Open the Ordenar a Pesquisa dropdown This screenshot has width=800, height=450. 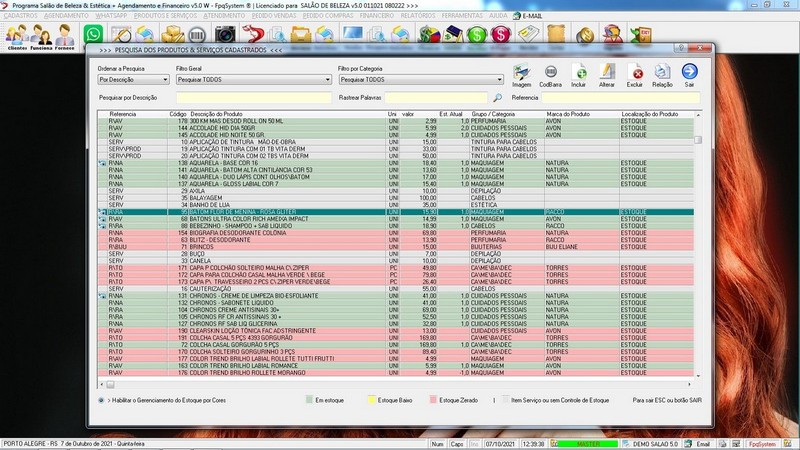pyautogui.click(x=133, y=80)
